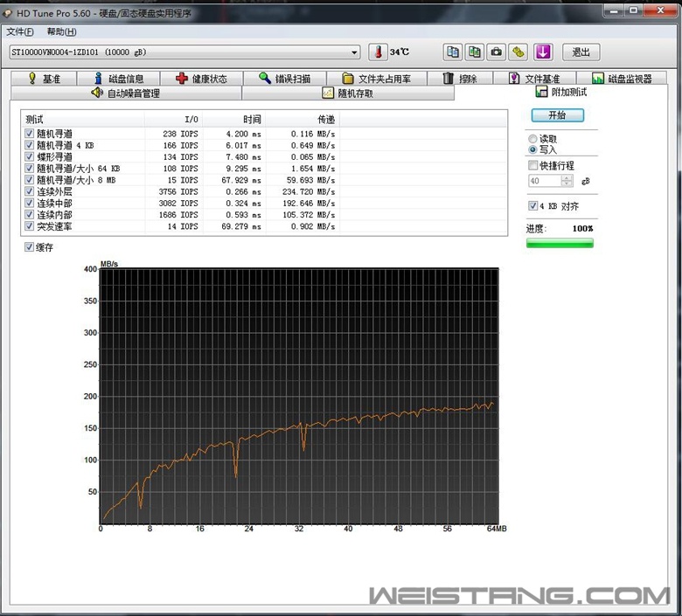Enable the 快捷行程 checkbox
Screen dimensions: 682x616
pyautogui.click(x=532, y=165)
